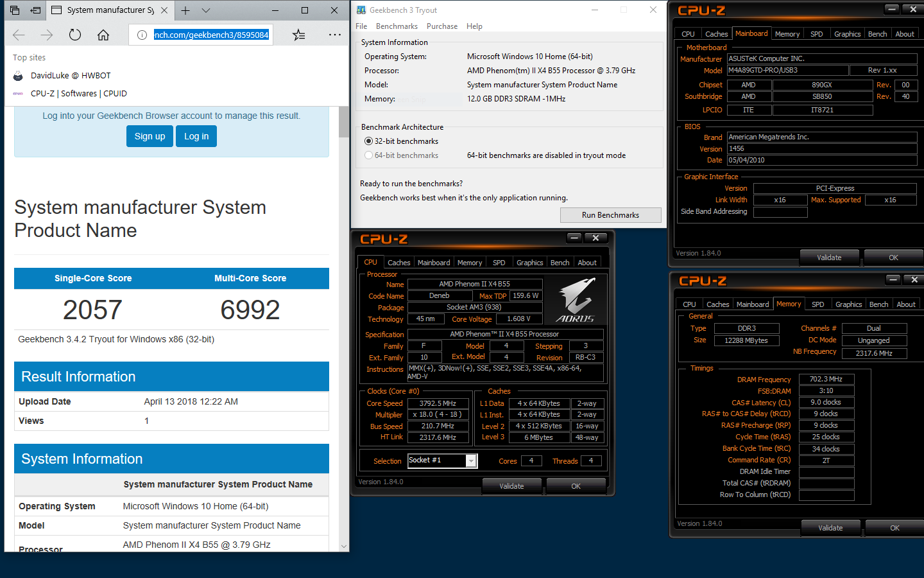This screenshot has height=578, width=924.
Task: Open Bench tab in CPU-Z Mainboard window
Action: 878,34
